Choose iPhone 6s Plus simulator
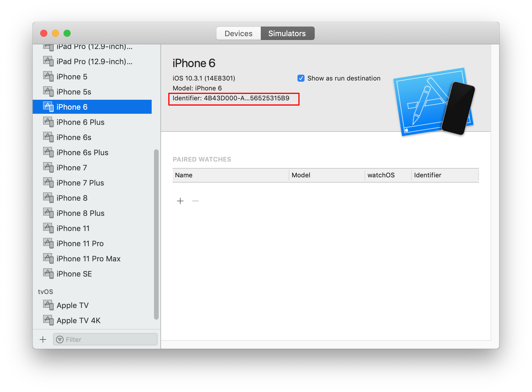 coord(92,153)
